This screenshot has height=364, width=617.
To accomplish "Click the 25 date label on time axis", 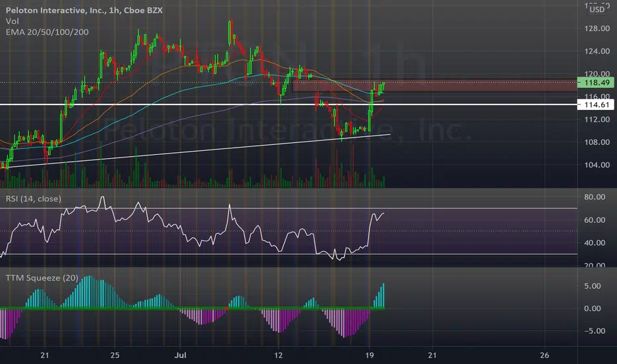I will click(x=115, y=355).
